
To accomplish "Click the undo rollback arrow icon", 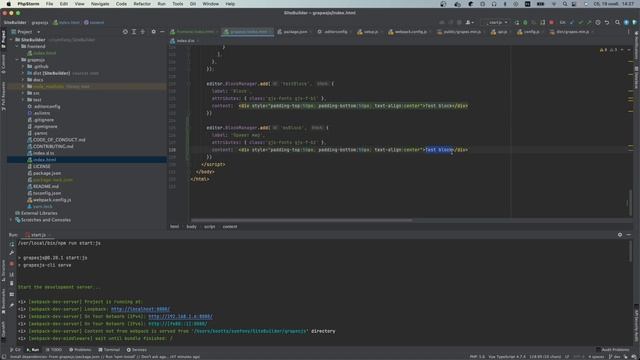I will (607, 22).
